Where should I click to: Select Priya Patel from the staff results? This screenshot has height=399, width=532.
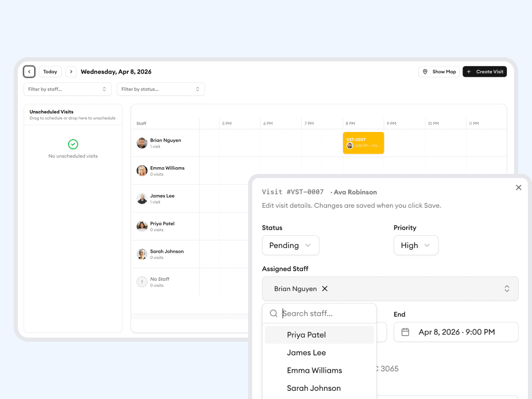pos(306,335)
